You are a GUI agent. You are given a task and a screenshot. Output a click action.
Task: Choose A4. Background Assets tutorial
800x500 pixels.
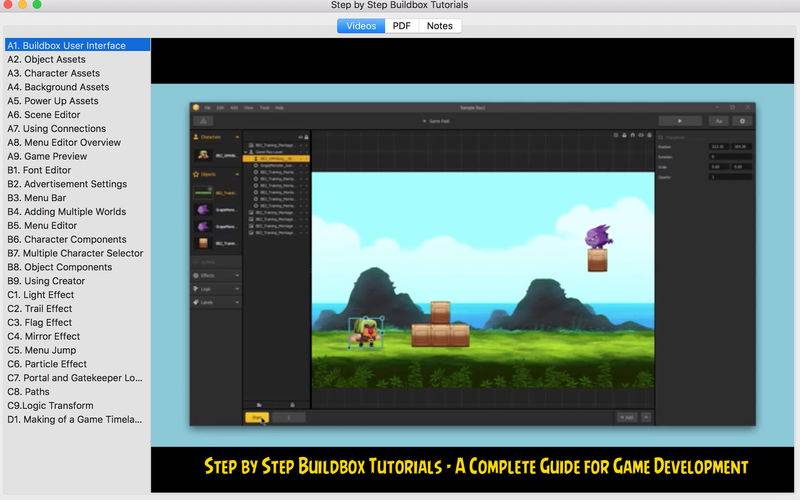click(78, 87)
